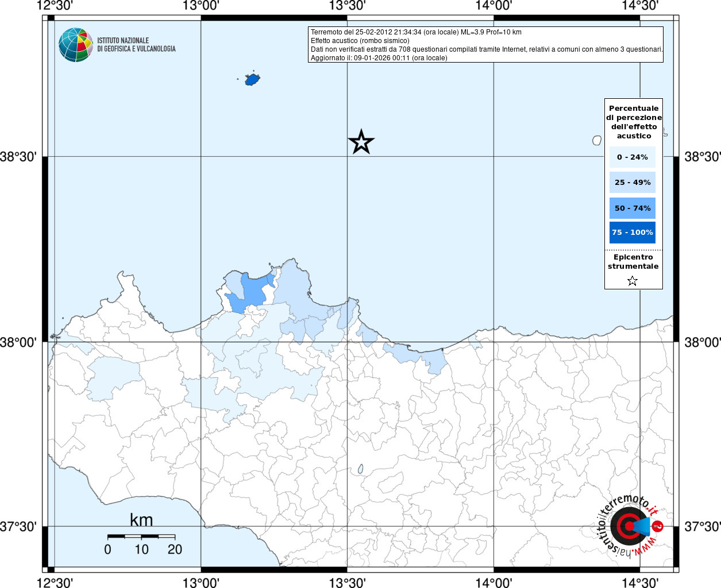Select the 0 - 24% legend swatch

[x=632, y=157]
